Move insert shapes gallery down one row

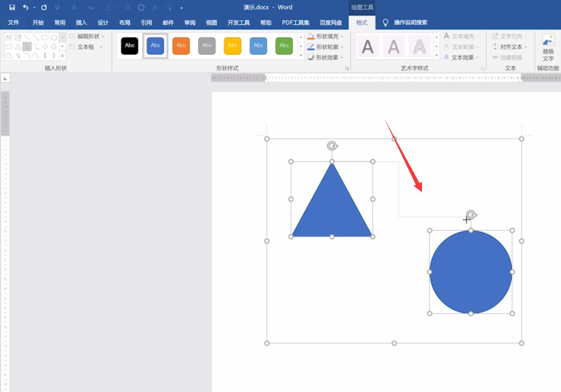pos(63,47)
